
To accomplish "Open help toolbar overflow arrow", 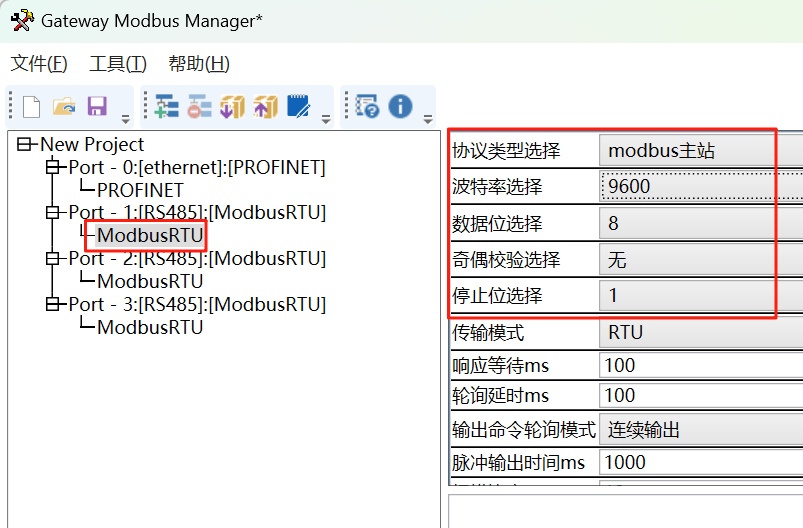I will click(x=428, y=119).
